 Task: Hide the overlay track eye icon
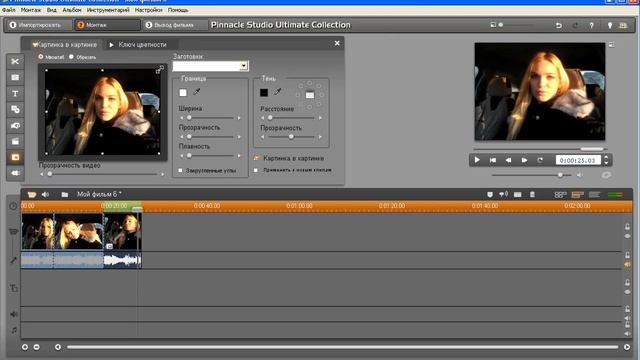tap(627, 292)
